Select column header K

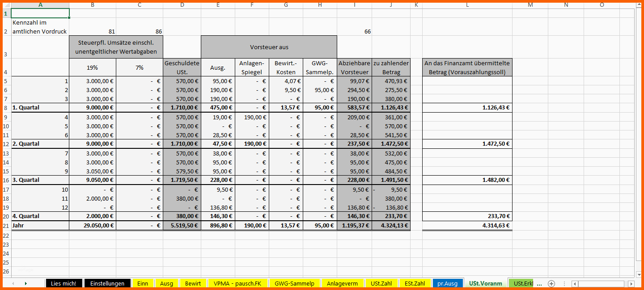click(416, 5)
